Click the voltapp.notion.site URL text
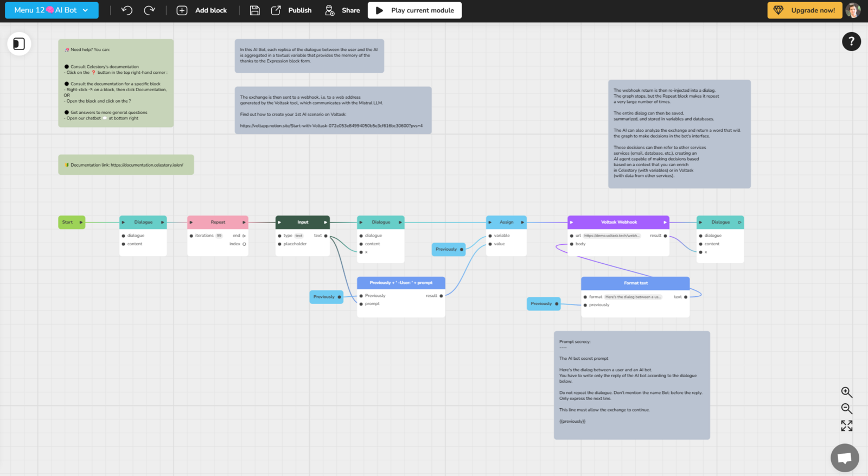The width and height of the screenshot is (868, 476). [331, 126]
